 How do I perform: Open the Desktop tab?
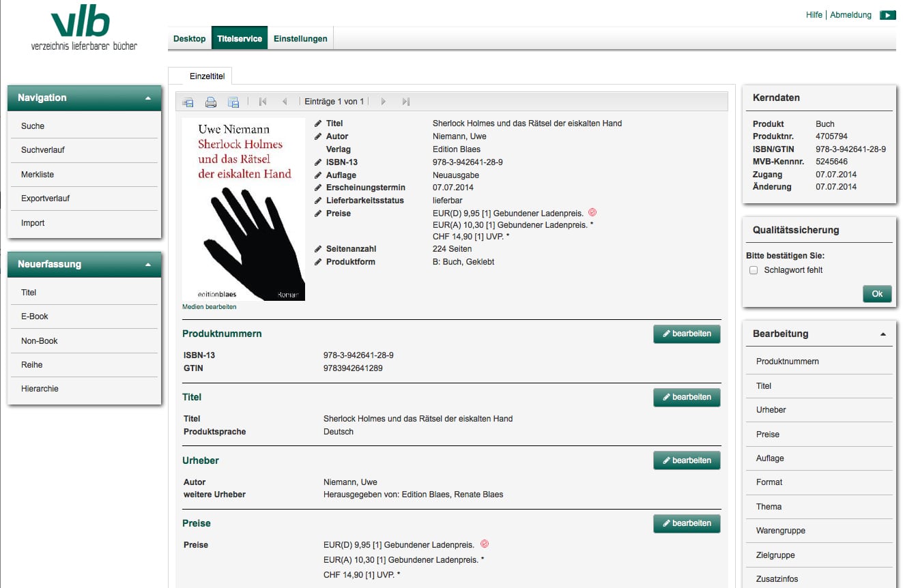190,39
